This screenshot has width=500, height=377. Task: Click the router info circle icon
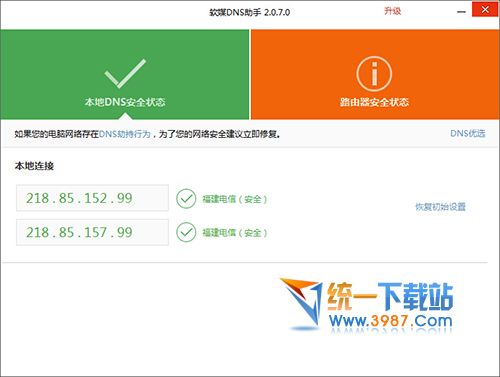pos(374,74)
